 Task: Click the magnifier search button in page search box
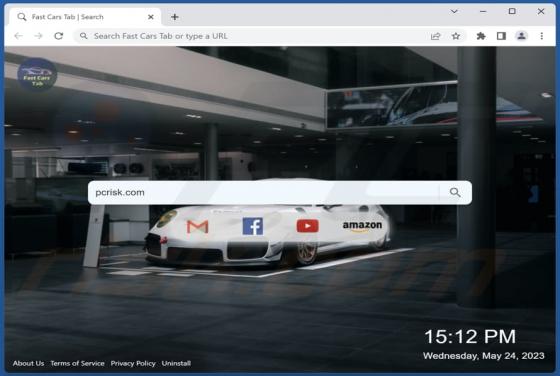click(x=455, y=192)
